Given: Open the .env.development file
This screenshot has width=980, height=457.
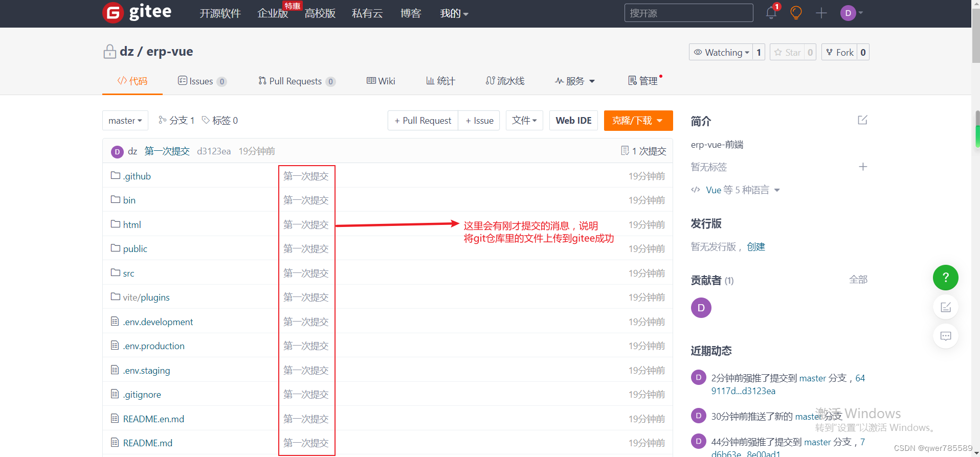Looking at the screenshot, I should point(158,322).
